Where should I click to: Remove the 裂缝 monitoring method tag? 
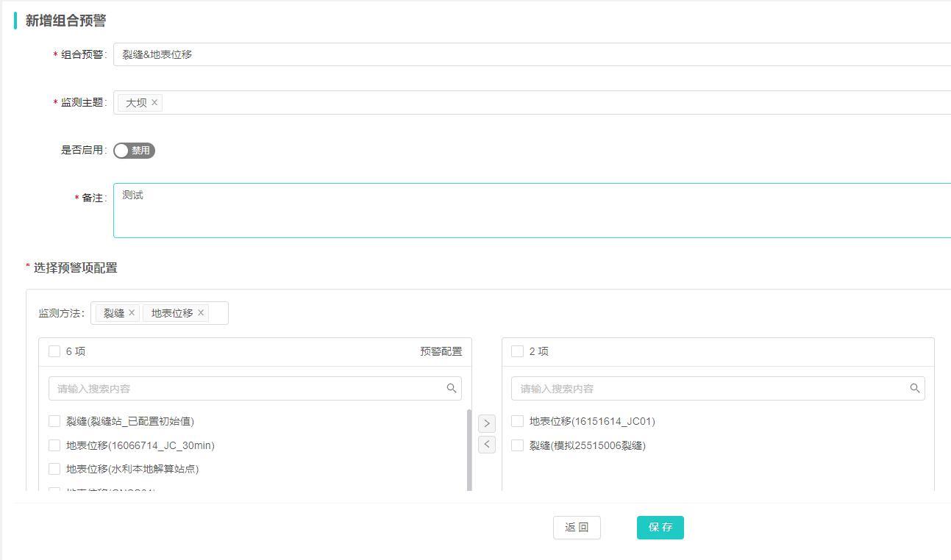coord(132,313)
